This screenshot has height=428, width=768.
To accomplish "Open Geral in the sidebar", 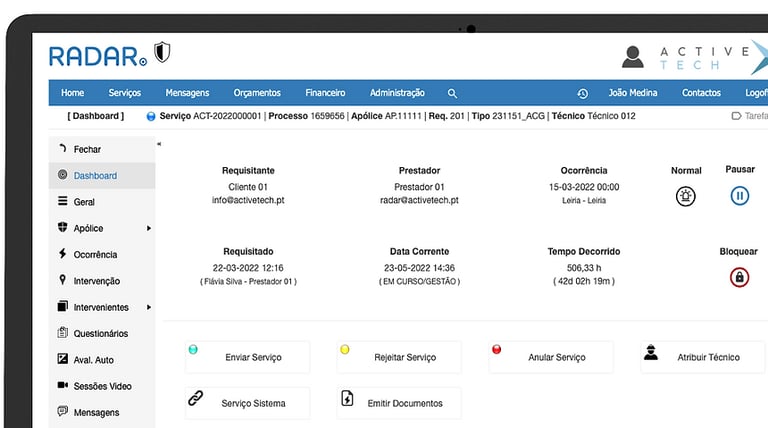I will pyautogui.click(x=102, y=202).
